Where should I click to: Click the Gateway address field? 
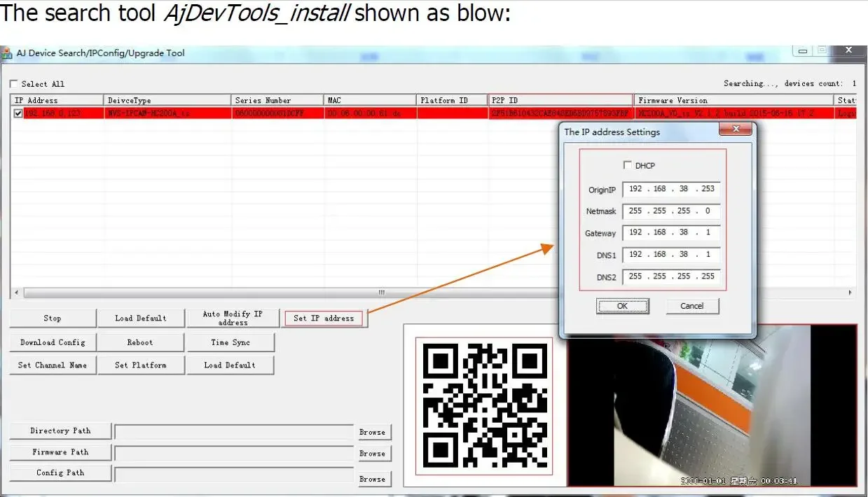[670, 232]
